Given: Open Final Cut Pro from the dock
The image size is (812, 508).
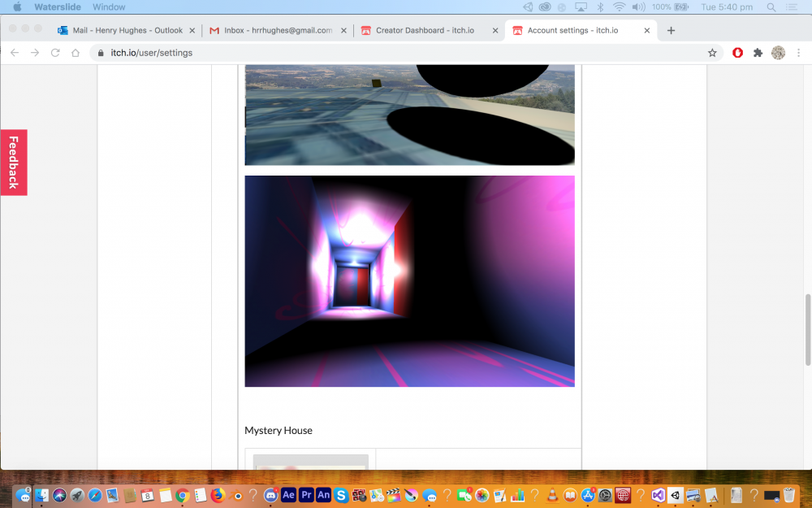Looking at the screenshot, I should tap(394, 495).
